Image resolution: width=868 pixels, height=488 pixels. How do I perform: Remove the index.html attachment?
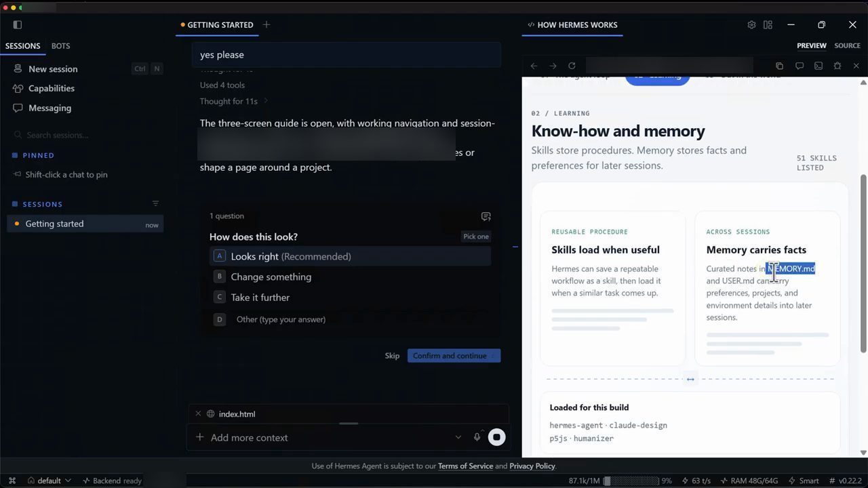[x=198, y=413]
